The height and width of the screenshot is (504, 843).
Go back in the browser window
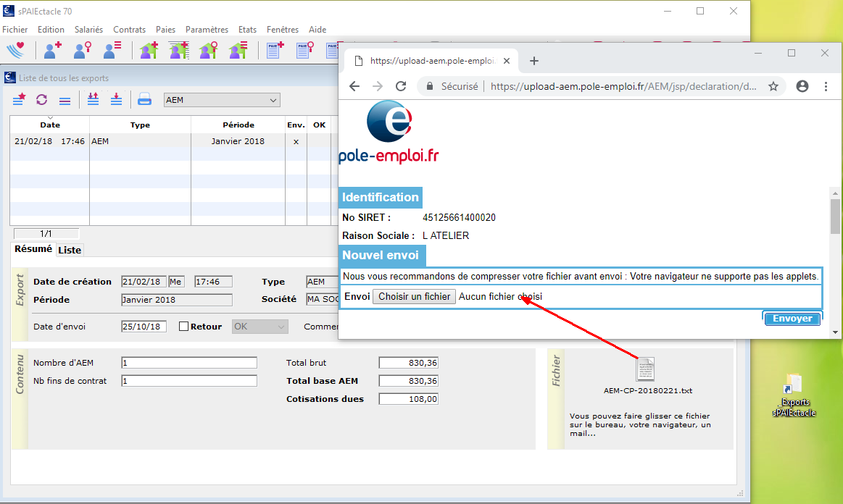[354, 86]
